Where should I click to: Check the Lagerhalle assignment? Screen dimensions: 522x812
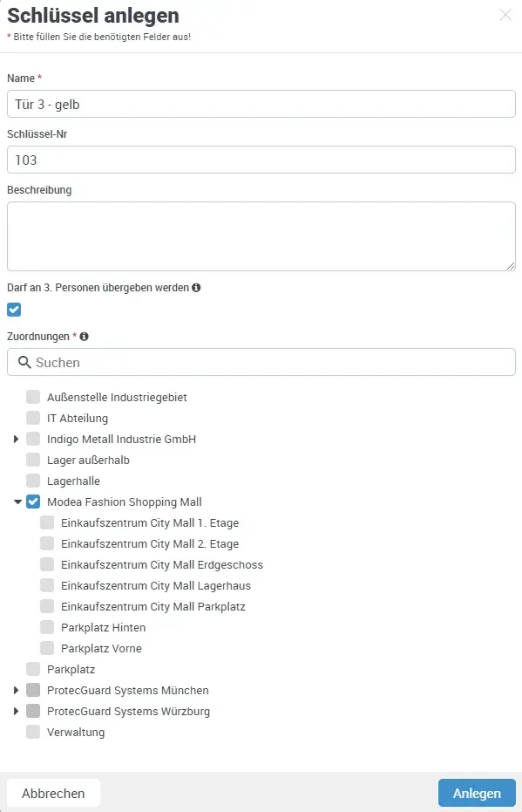(x=32, y=481)
